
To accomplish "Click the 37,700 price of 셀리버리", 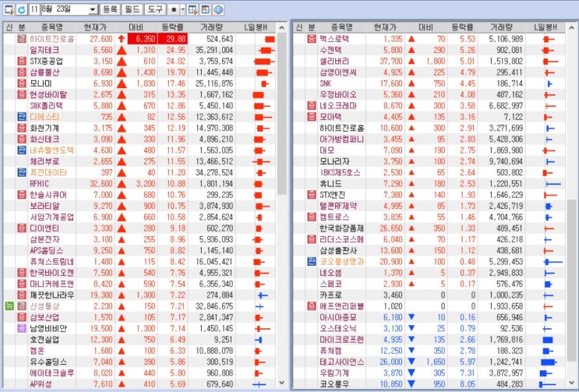I will [391, 62].
